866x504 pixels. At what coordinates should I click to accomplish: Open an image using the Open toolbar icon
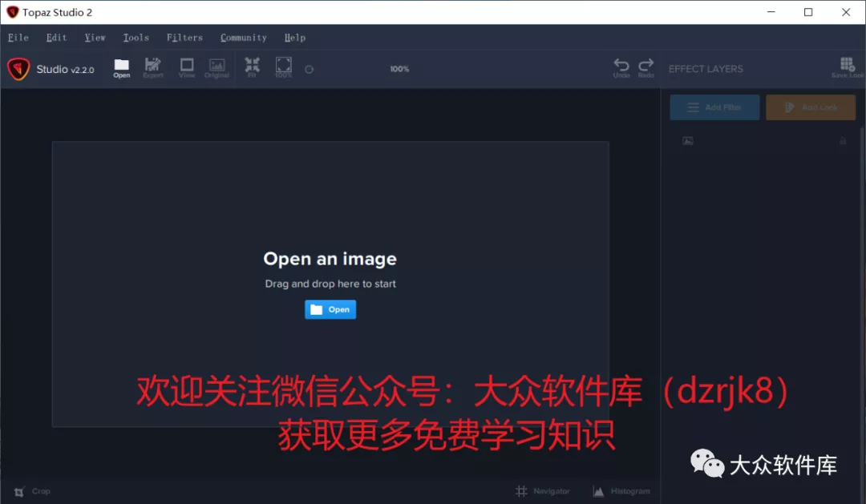[x=121, y=68]
